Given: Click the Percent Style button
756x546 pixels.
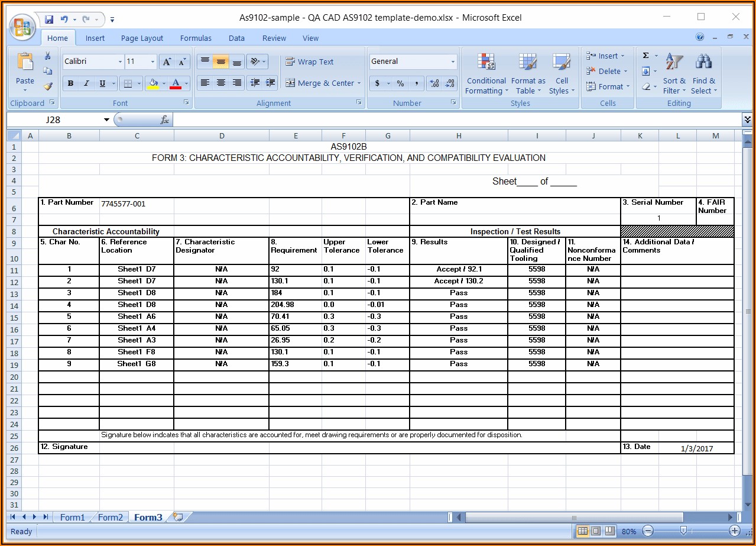Looking at the screenshot, I should [400, 83].
